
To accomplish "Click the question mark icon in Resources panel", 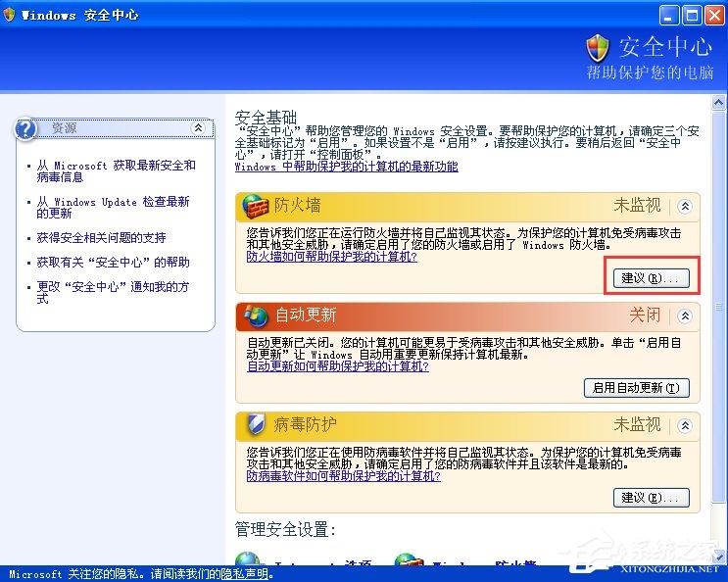I will pos(27,128).
